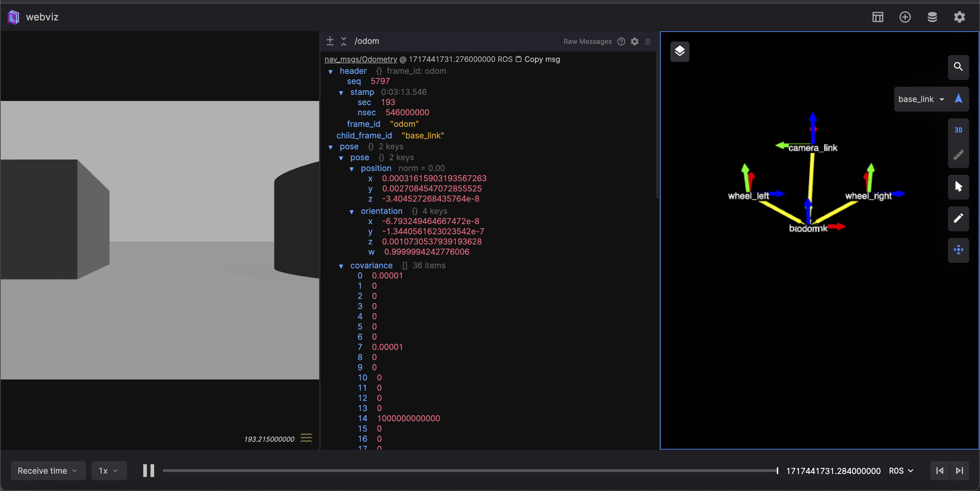
Task: Click covariance item 14 value 1000000000000
Action: 409,418
